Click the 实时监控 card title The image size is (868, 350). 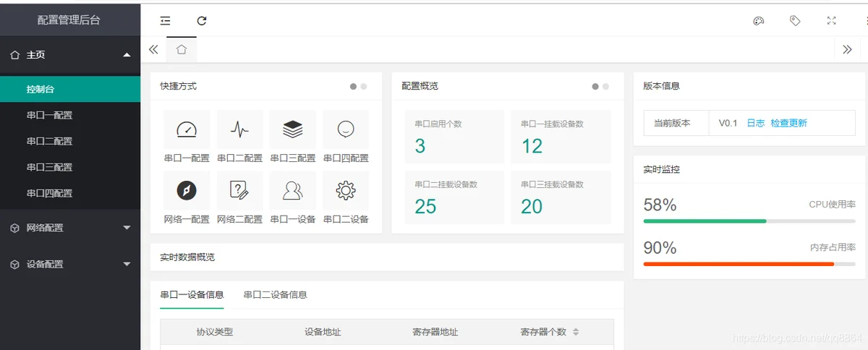[x=661, y=169]
